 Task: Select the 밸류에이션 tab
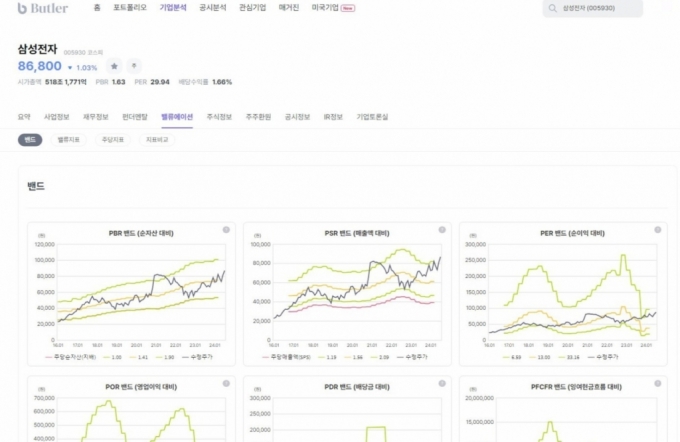click(177, 117)
